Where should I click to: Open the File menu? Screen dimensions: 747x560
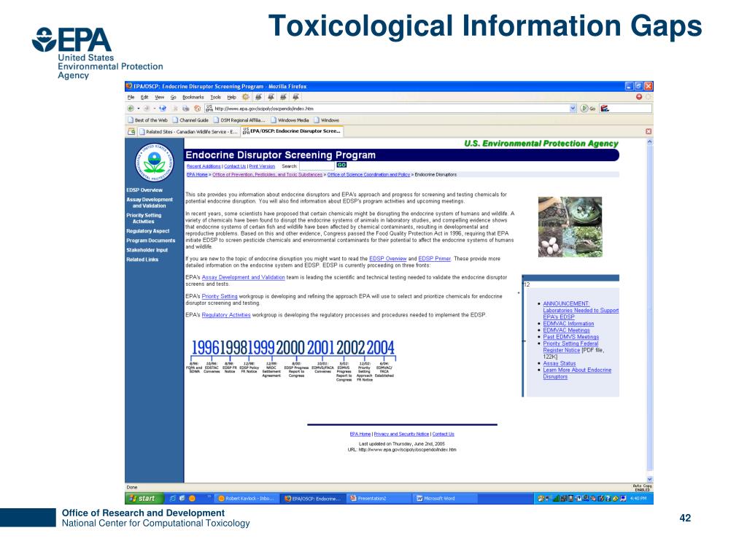(131, 97)
